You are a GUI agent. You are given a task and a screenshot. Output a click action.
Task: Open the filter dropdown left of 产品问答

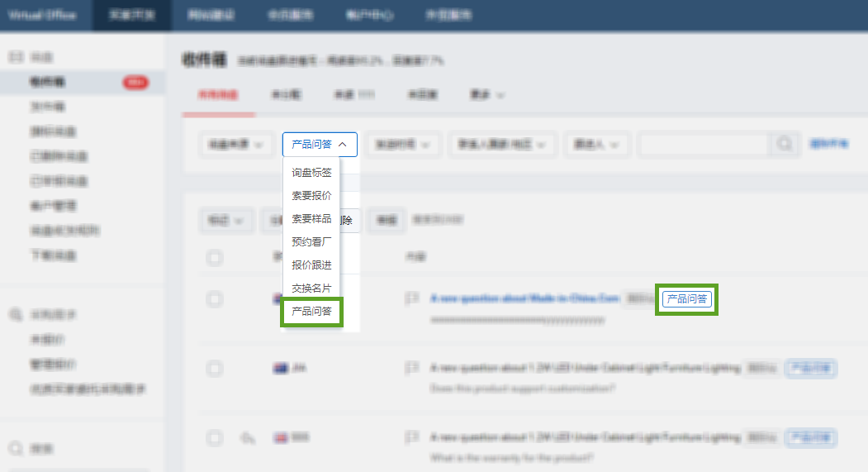pos(235,145)
